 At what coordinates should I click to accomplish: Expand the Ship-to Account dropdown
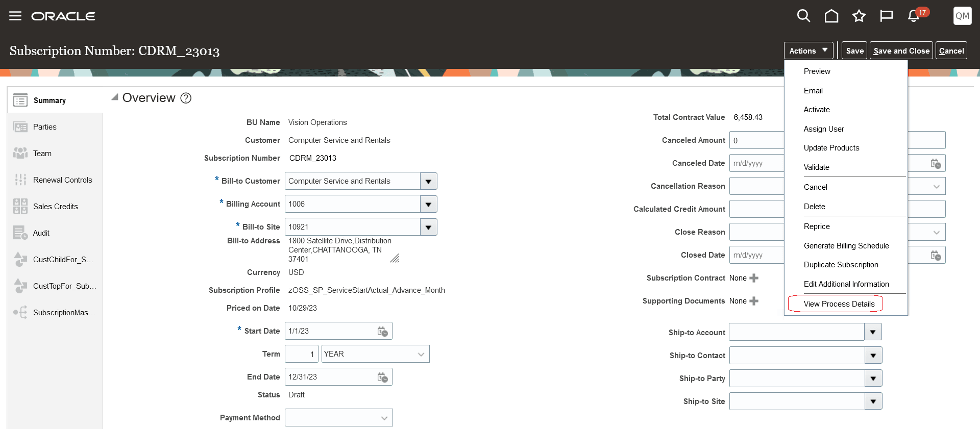coord(873,332)
